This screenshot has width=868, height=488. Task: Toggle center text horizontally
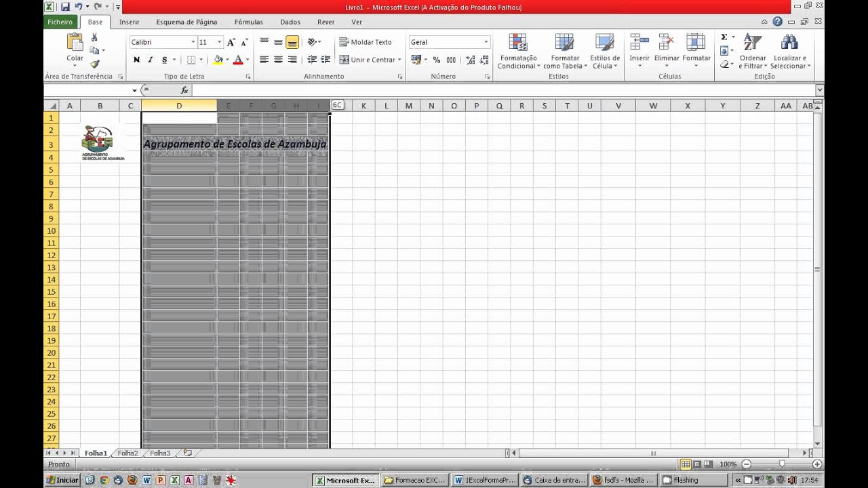click(x=278, y=60)
